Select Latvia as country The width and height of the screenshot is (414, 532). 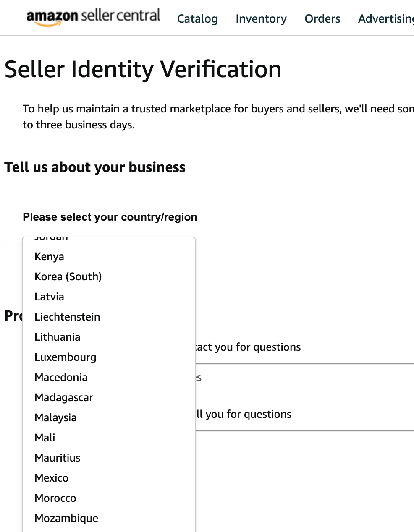[50, 297]
